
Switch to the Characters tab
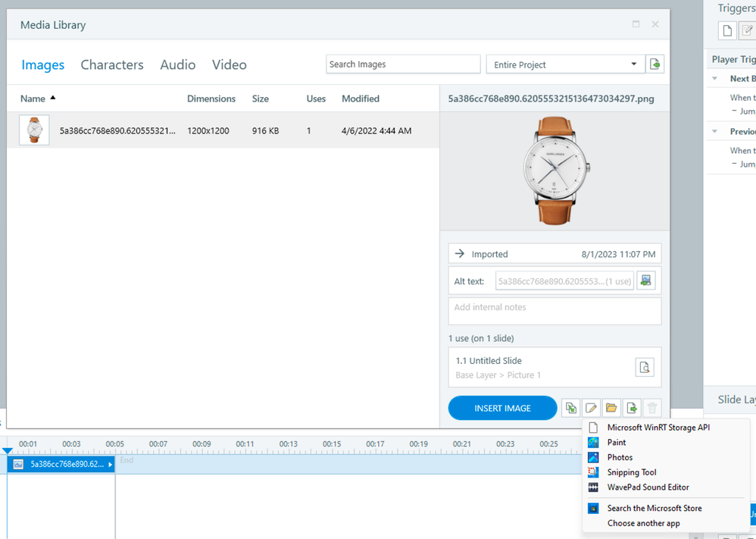tap(112, 65)
